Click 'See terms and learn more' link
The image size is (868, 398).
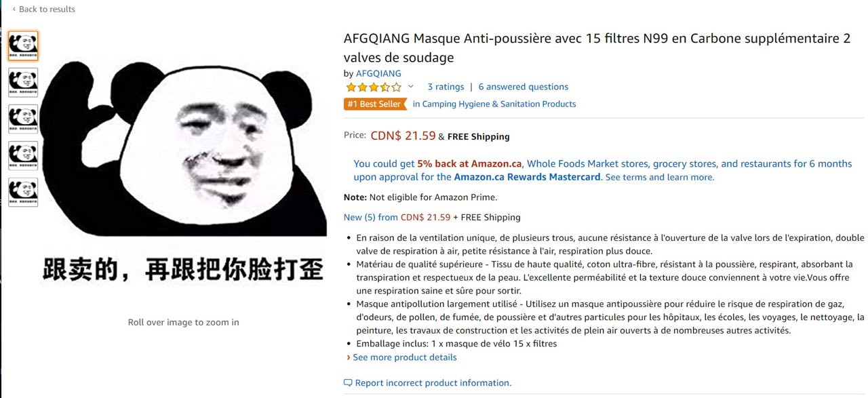(x=659, y=178)
